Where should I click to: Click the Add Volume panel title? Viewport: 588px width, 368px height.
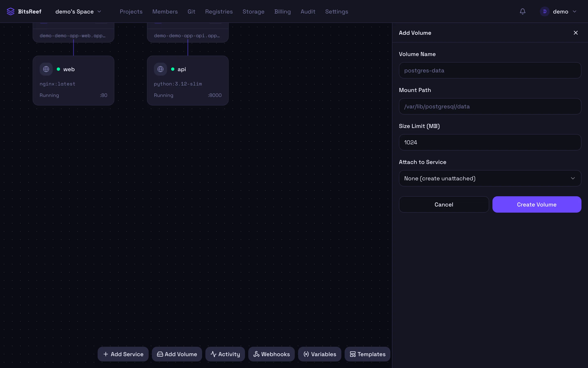coord(415,33)
